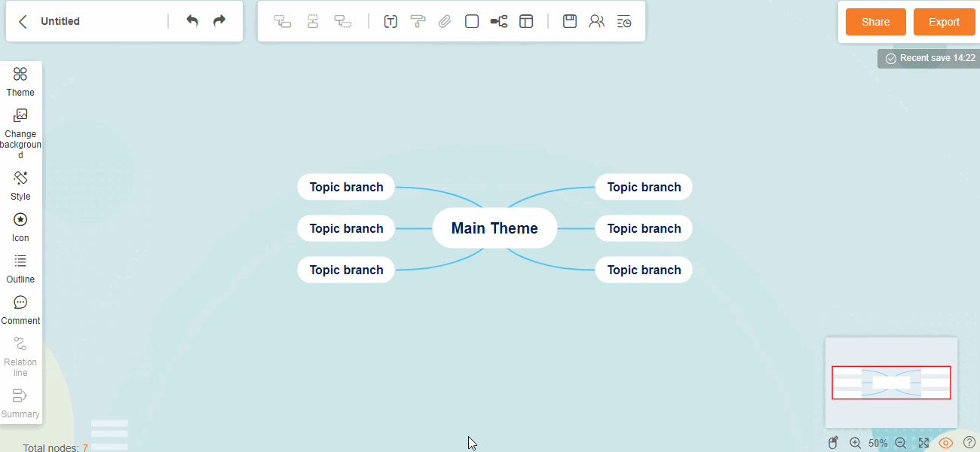This screenshot has width=980, height=452.
Task: Open the mind map structure layout icon
Action: coord(499,21)
